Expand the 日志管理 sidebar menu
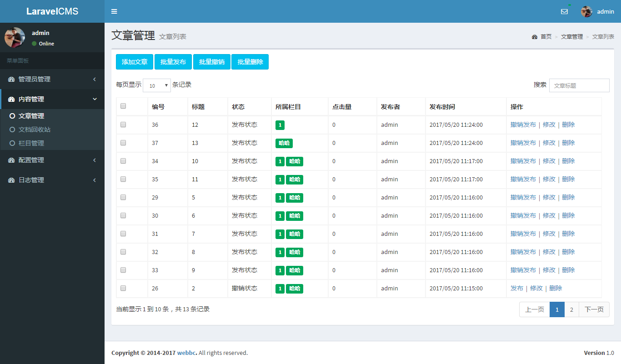Viewport: 621px width, 364px height. point(52,180)
